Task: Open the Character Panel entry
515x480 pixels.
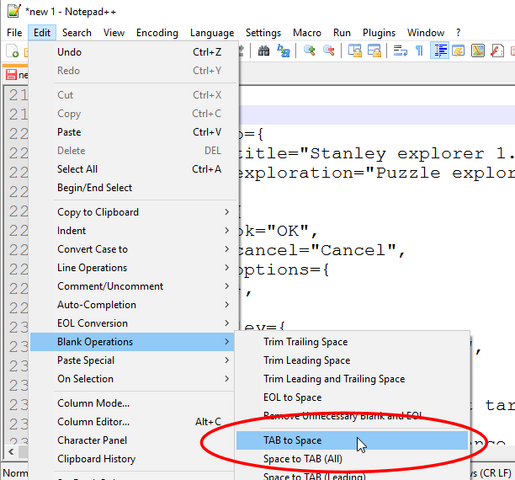Action: 133,440
